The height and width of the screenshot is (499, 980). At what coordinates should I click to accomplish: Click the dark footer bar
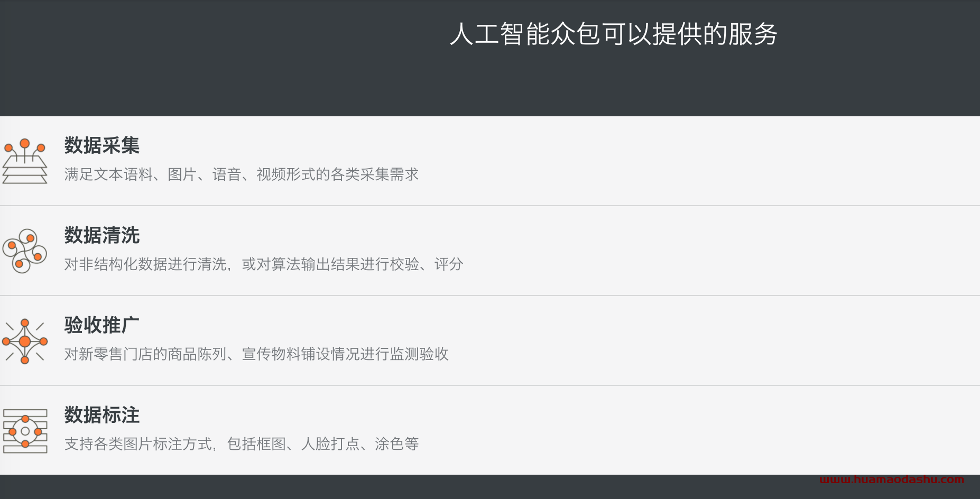(490, 487)
